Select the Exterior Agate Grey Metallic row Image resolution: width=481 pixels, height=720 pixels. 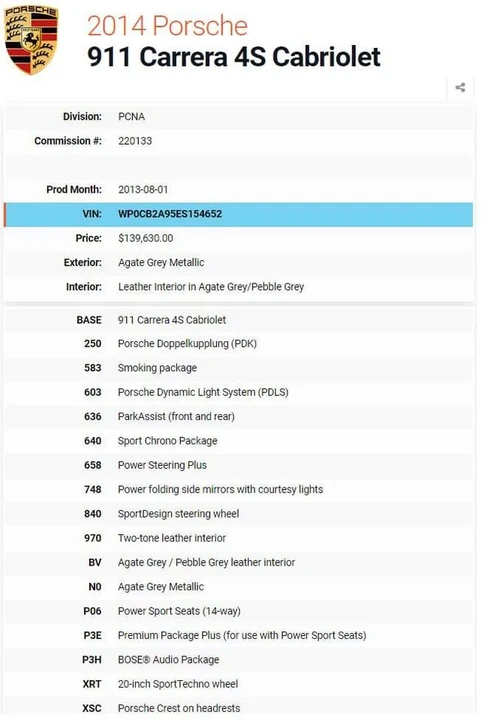click(239, 263)
